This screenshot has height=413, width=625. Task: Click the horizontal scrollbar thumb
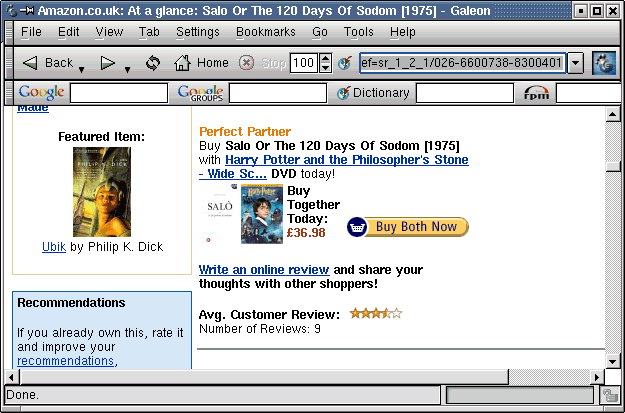(264, 377)
